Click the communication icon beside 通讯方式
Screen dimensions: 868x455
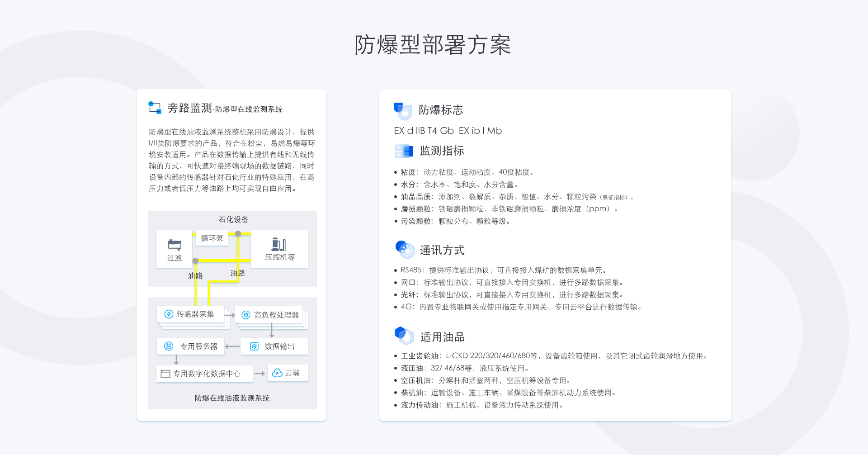point(405,250)
